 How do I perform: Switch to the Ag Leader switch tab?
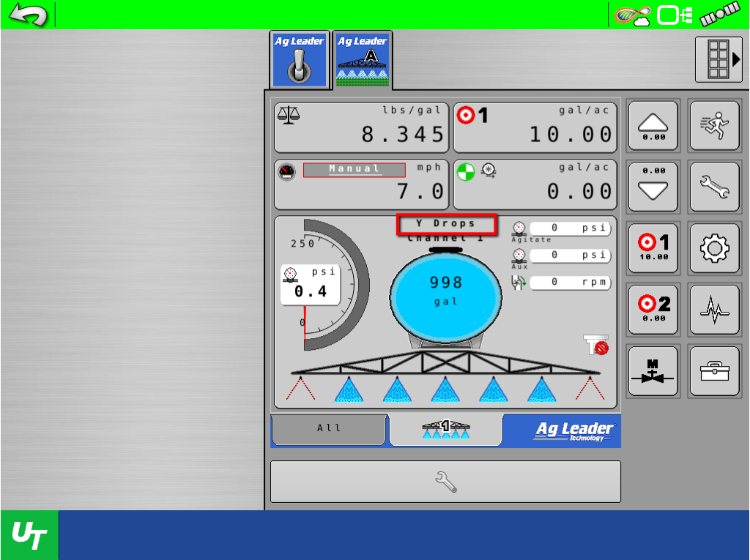298,60
